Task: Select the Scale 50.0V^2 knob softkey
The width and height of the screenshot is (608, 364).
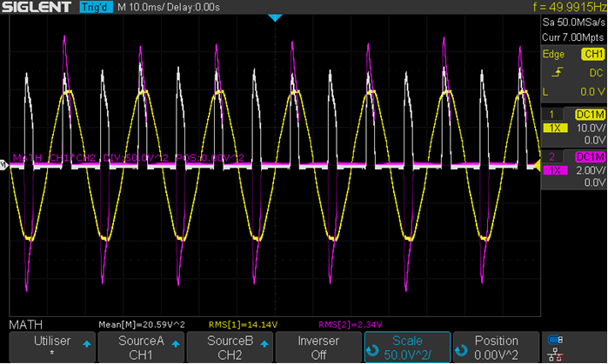Action: coord(408,347)
